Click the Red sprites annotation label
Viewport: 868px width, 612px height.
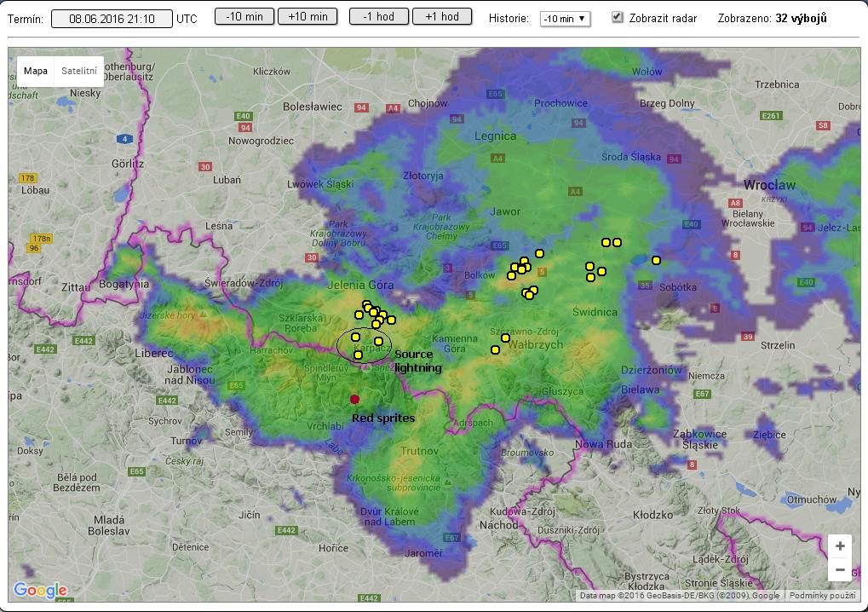click(x=383, y=419)
